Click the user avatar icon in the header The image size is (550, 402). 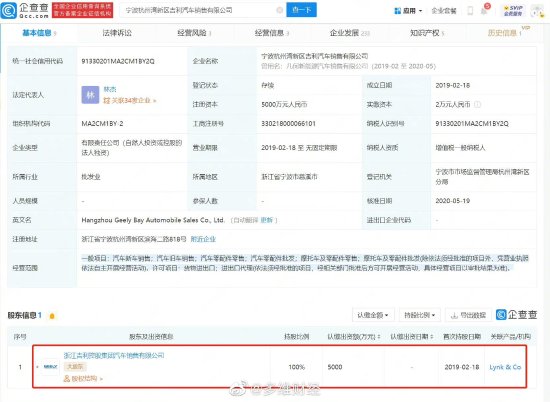pos(537,11)
